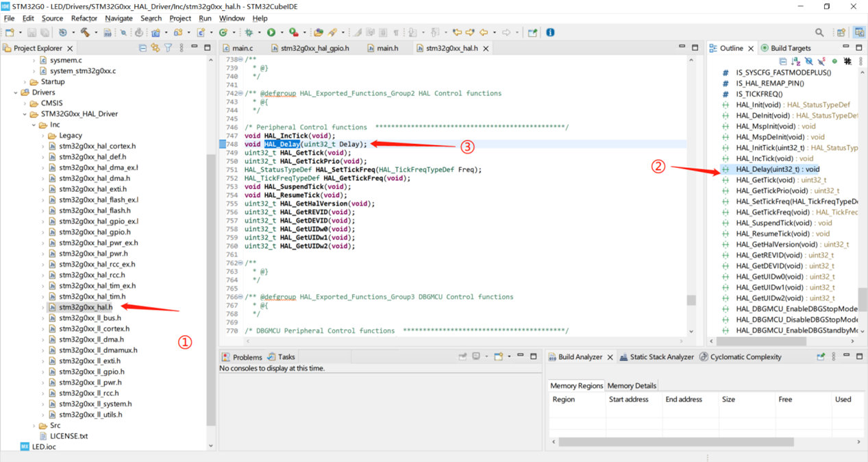Click Hide Fields icon in Outline

pyautogui.click(x=809, y=61)
